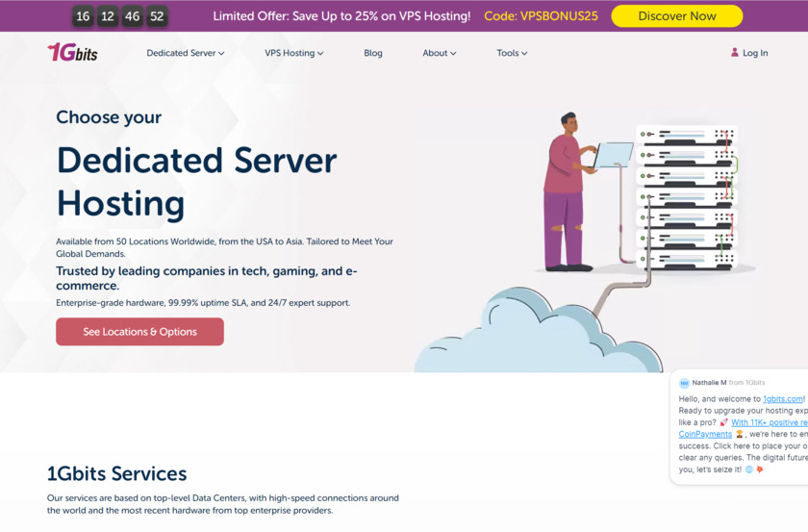Open the About dropdown menu
Image resolution: width=808 pixels, height=532 pixels.
click(x=439, y=53)
